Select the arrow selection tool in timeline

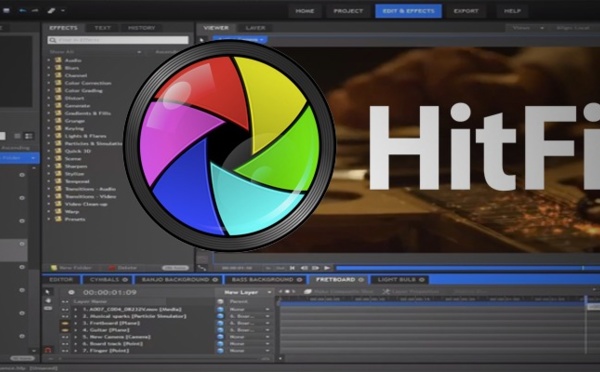coord(48,292)
